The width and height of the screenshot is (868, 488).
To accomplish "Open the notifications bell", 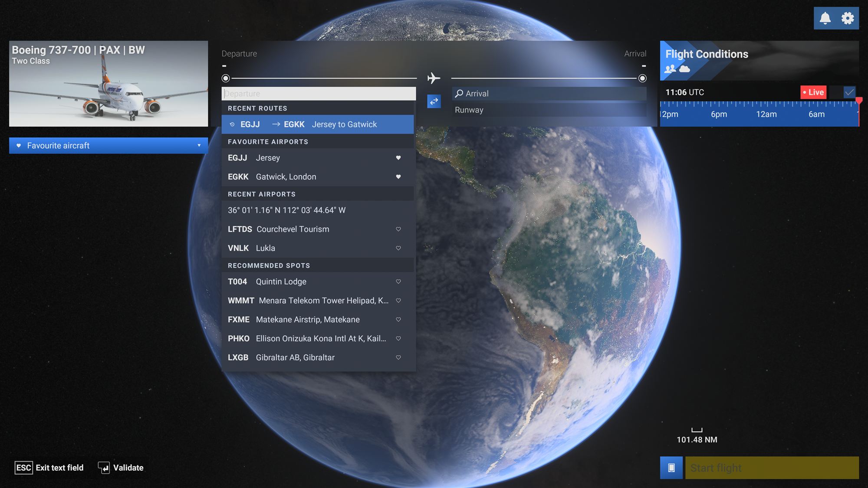I will pos(825,18).
